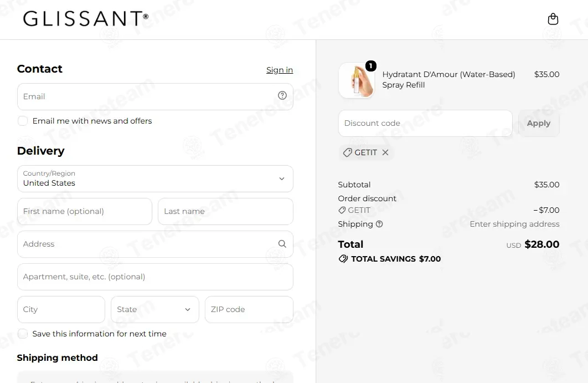Click into the Address field
Screen dimensions: 588x383
click(x=155, y=244)
